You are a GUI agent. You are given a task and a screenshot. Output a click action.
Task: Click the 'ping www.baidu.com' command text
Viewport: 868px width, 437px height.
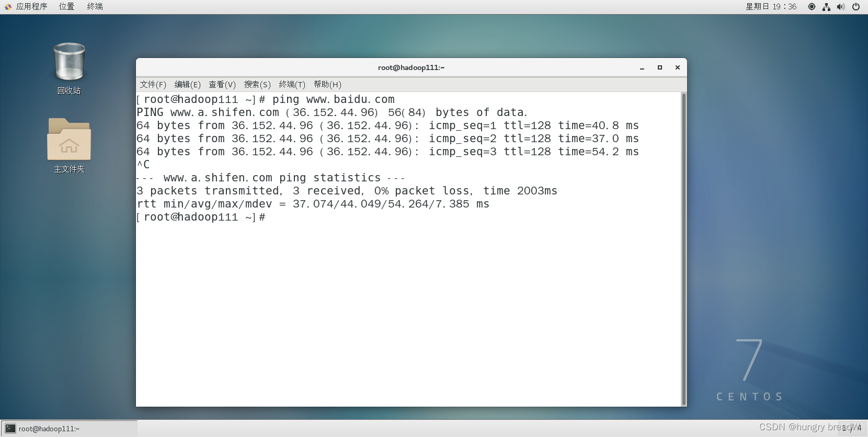tap(334, 99)
